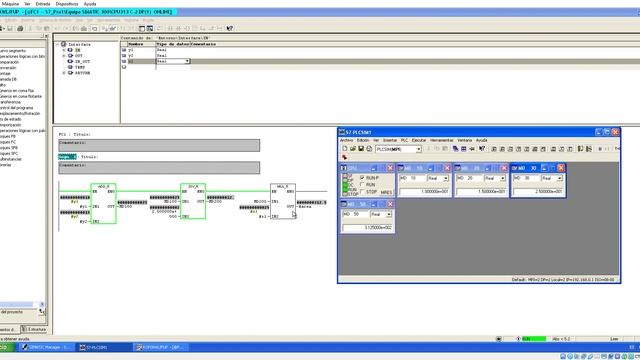Image resolution: width=640 pixels, height=360 pixels.
Task: Open Real format dropdown in MD 20 window
Action: (x=503, y=178)
